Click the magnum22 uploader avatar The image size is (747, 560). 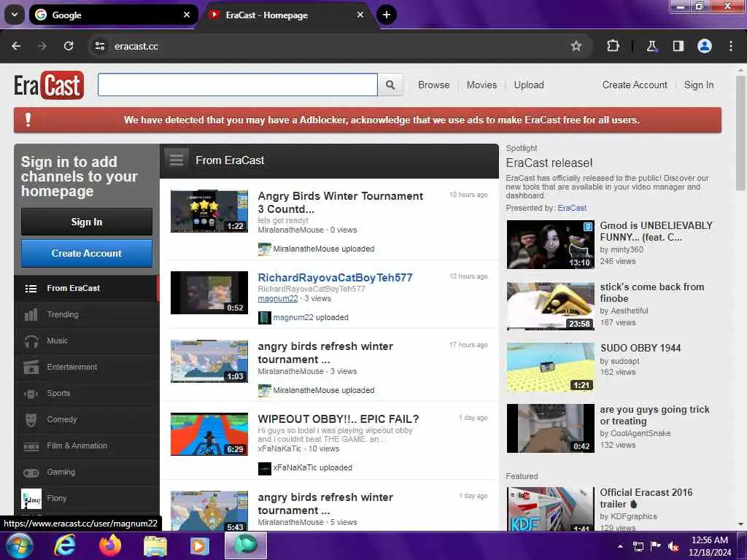click(x=264, y=318)
